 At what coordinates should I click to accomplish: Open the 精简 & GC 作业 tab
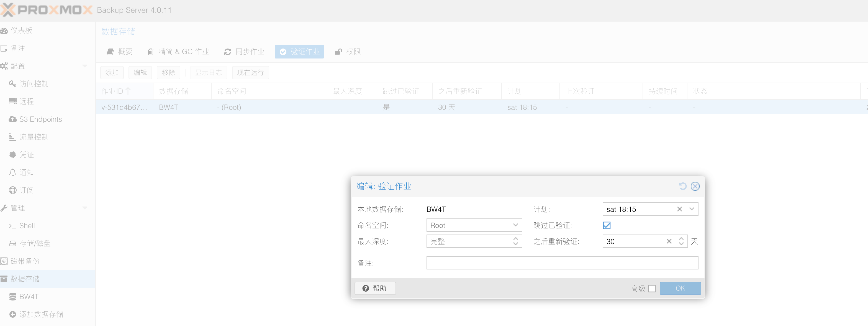[178, 52]
